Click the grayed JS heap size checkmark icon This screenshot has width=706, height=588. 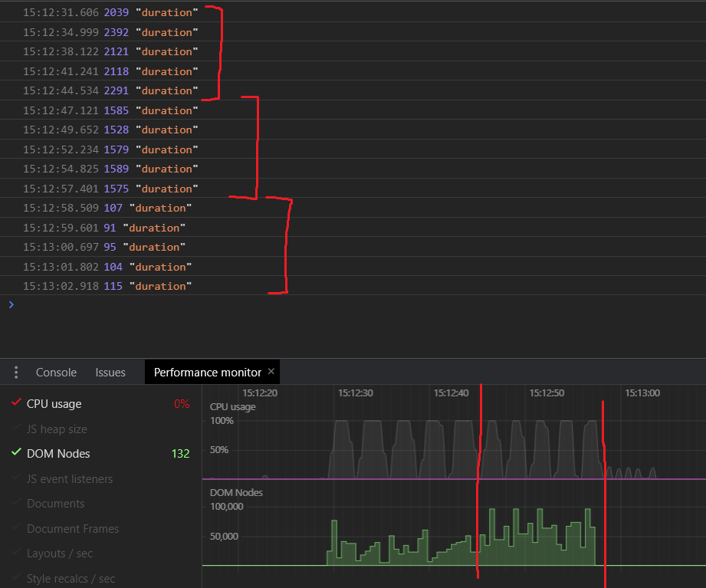tap(16, 429)
